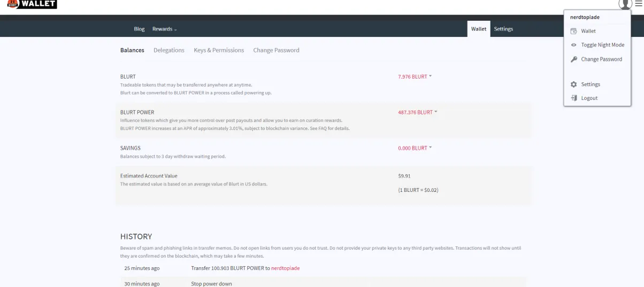Click the BLURT heading in balances

coord(128,76)
